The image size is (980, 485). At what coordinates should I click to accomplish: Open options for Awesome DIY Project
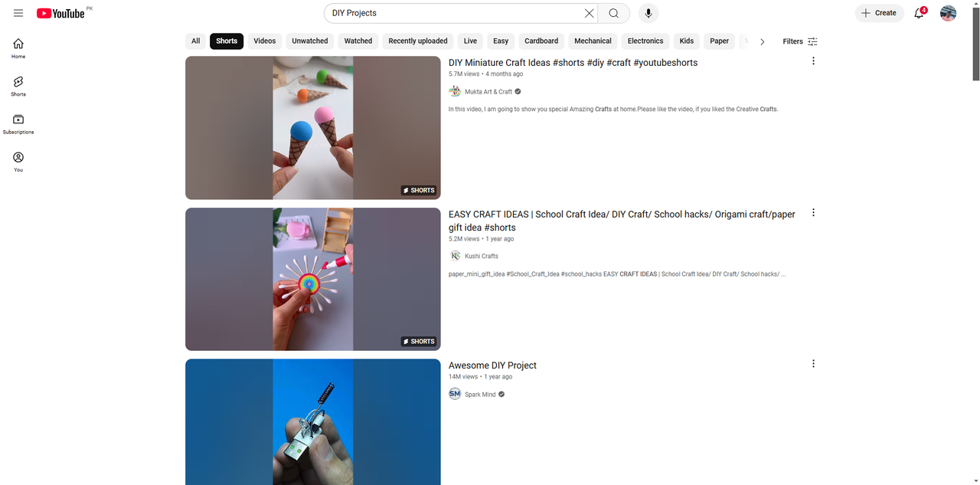click(813, 364)
